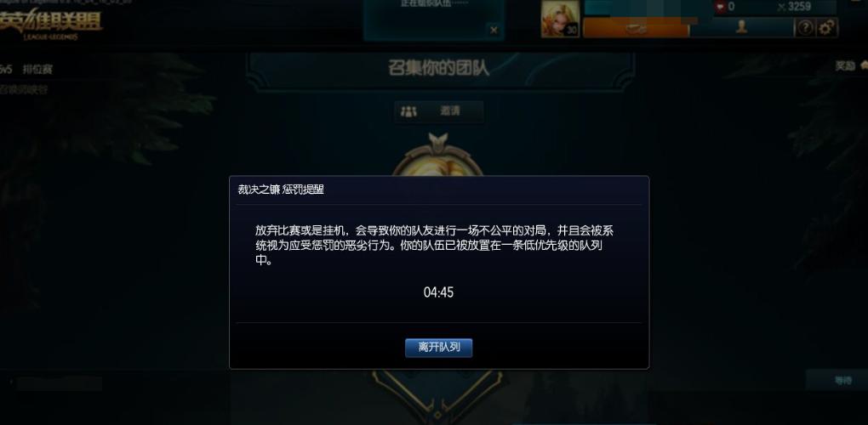Select the 排位赛 ranked label
868x425 pixels.
(37, 69)
